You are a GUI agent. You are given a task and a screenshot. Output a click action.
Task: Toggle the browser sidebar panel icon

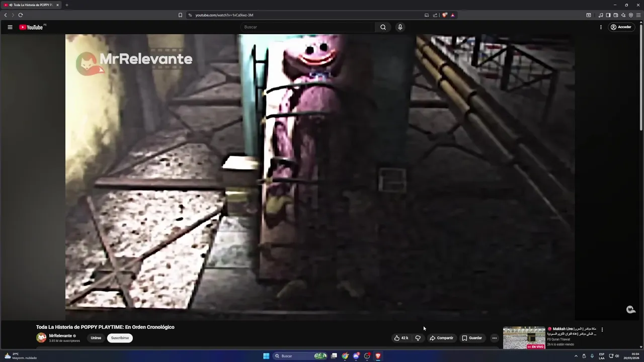coord(608,15)
